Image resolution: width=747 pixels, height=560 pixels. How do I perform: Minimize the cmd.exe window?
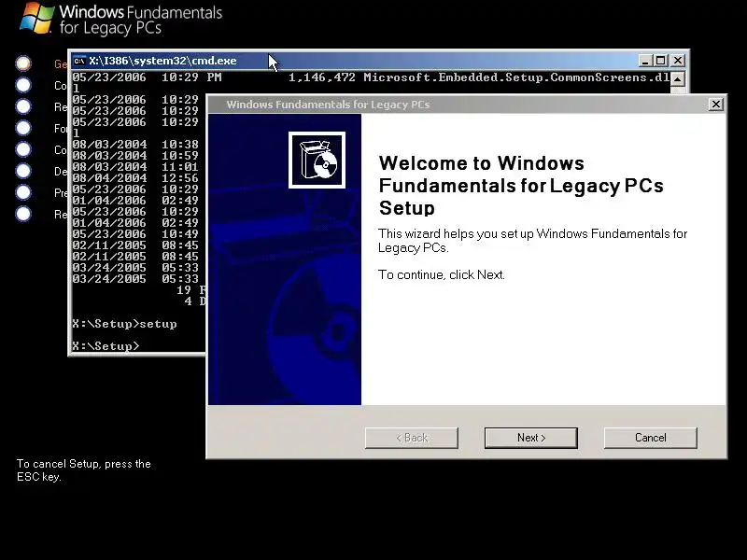coord(645,61)
